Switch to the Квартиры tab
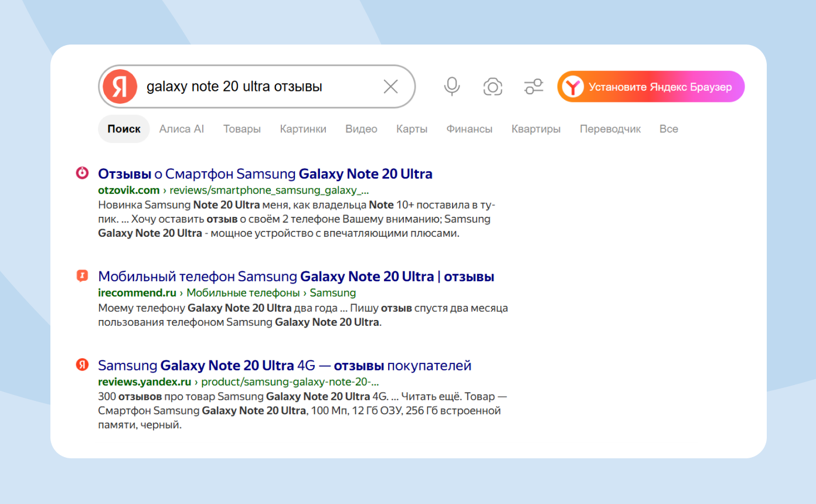This screenshot has height=504, width=816. click(536, 129)
